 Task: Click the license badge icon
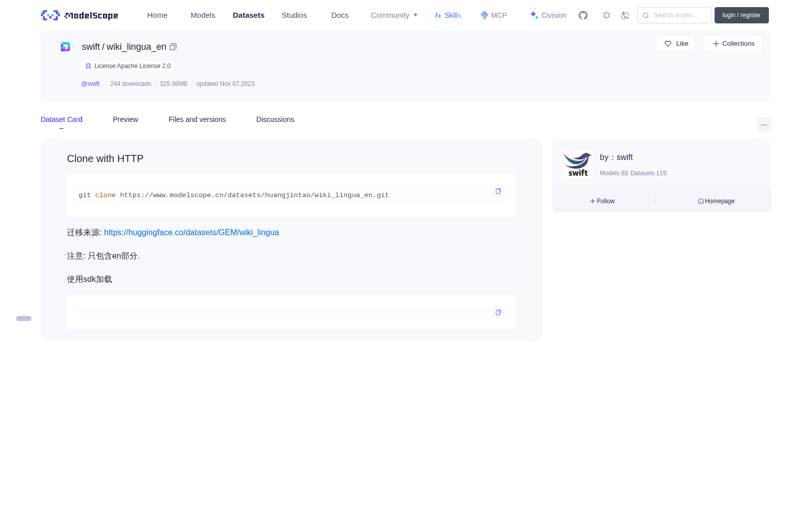click(88, 66)
